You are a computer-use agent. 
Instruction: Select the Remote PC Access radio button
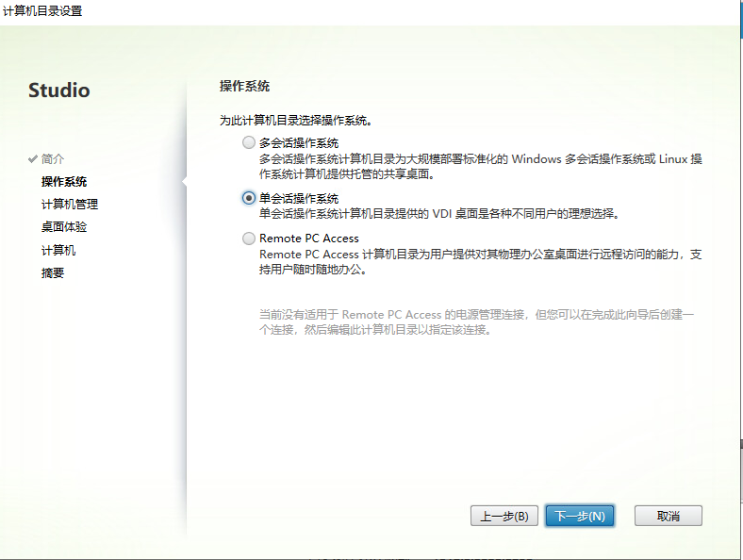(249, 239)
